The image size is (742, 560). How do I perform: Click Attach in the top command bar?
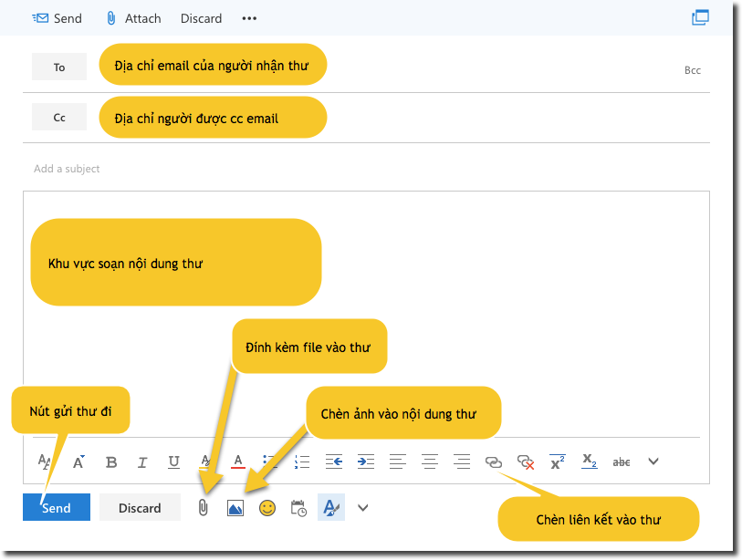(133, 18)
